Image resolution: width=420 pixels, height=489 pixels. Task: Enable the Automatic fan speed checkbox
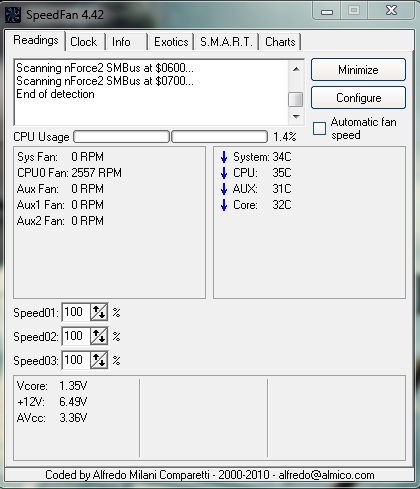pos(319,128)
